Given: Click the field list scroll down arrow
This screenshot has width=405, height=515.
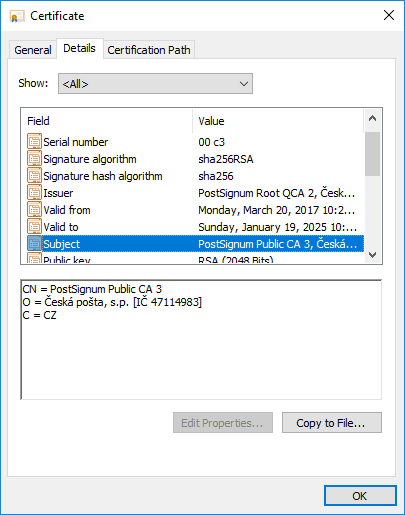Looking at the screenshot, I should pos(372,255).
